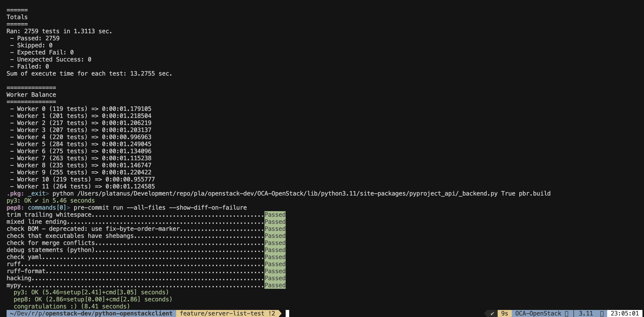Click the Passed badge for ruff-format
The width and height of the screenshot is (644, 317).
(x=275, y=271)
